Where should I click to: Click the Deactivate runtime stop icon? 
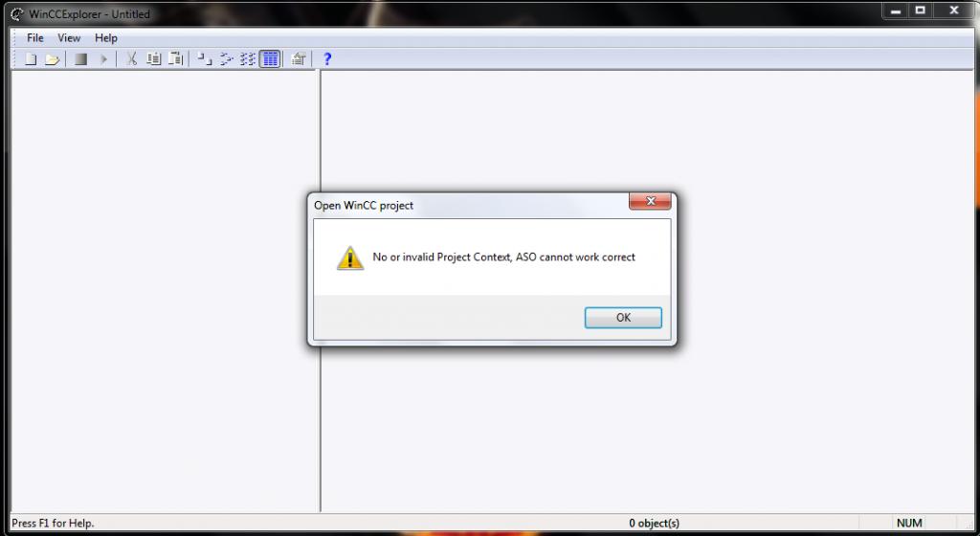(80, 59)
